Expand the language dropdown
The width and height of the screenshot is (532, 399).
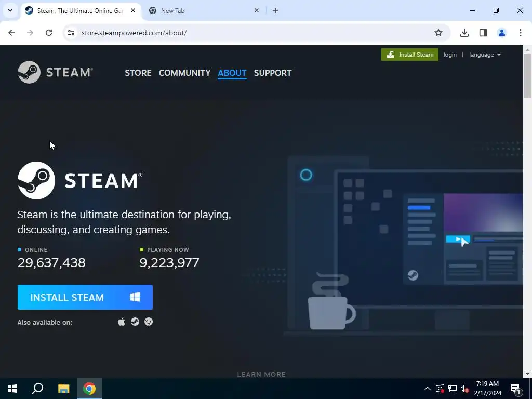click(x=485, y=55)
